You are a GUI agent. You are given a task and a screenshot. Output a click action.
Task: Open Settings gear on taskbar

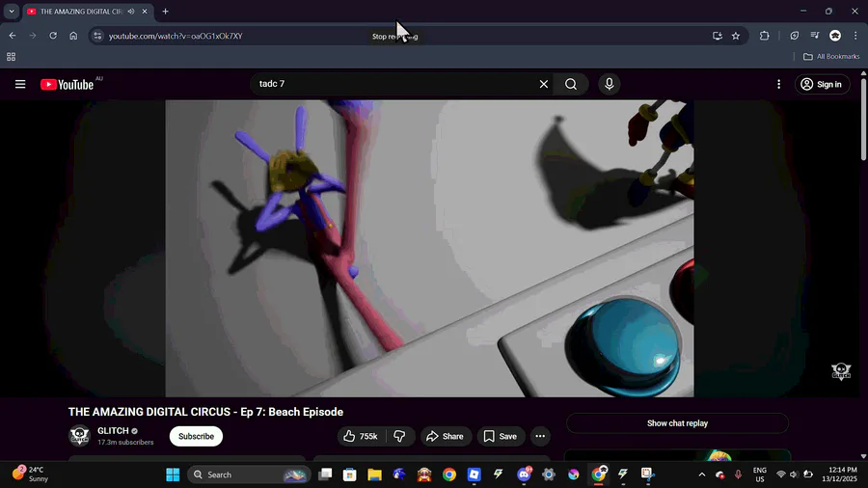click(x=549, y=474)
